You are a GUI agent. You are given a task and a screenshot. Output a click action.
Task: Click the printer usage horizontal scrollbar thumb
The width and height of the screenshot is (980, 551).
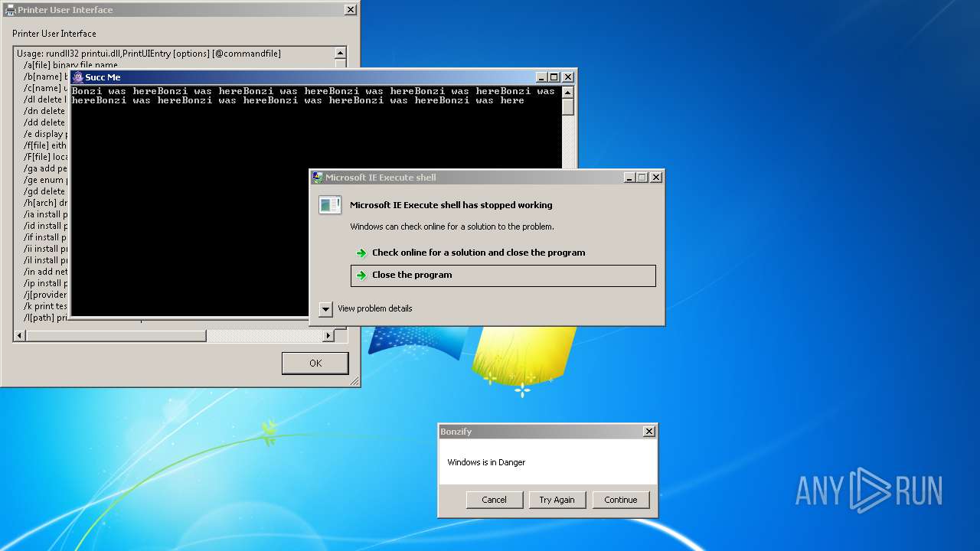pos(116,335)
